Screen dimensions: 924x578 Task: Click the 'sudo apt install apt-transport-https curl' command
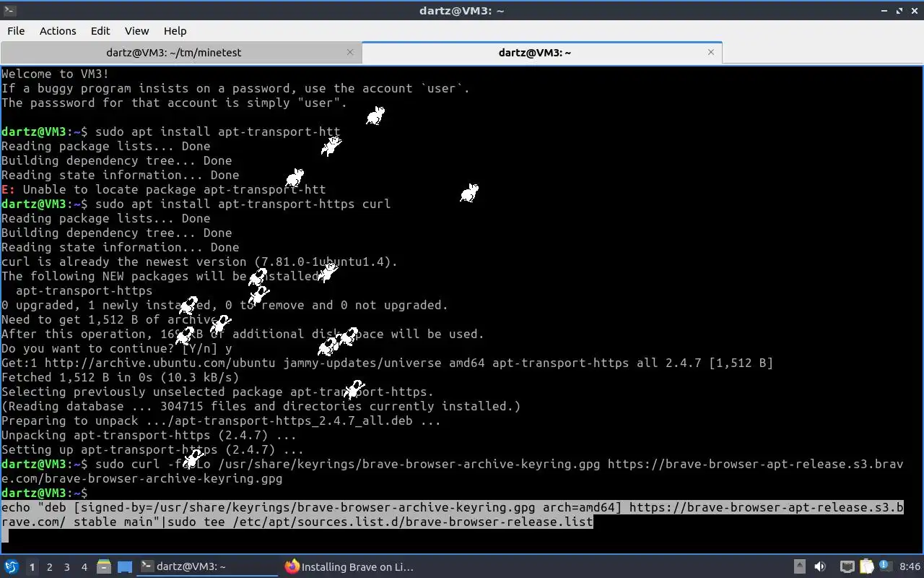[243, 204]
